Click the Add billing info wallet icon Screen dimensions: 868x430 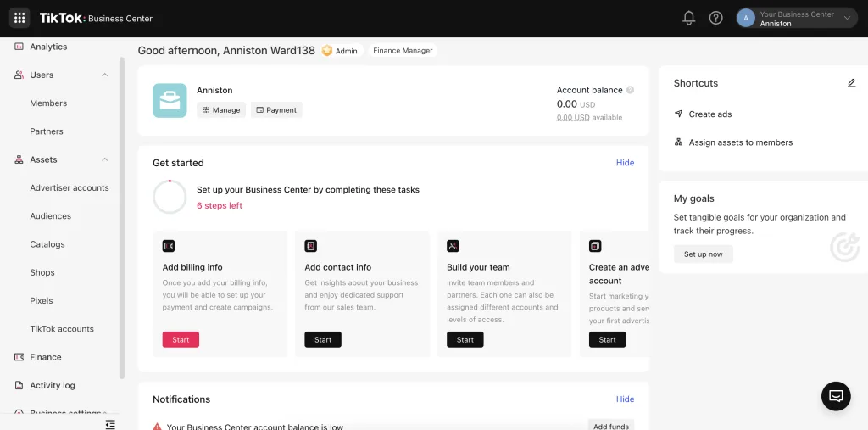tap(169, 246)
